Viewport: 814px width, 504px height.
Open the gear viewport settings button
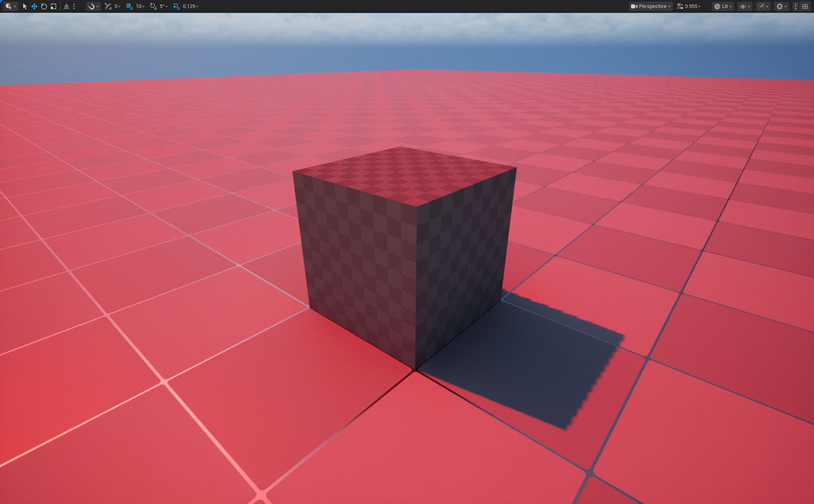(781, 6)
